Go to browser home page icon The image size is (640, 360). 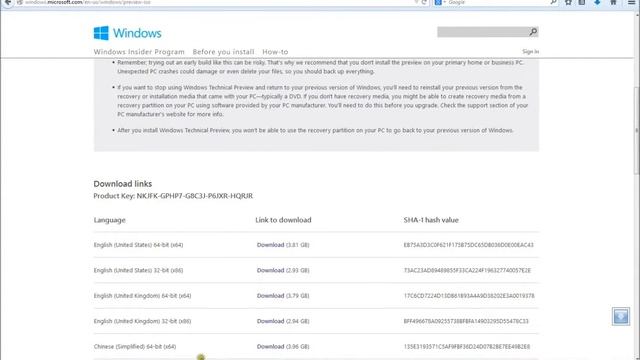[x=613, y=2]
